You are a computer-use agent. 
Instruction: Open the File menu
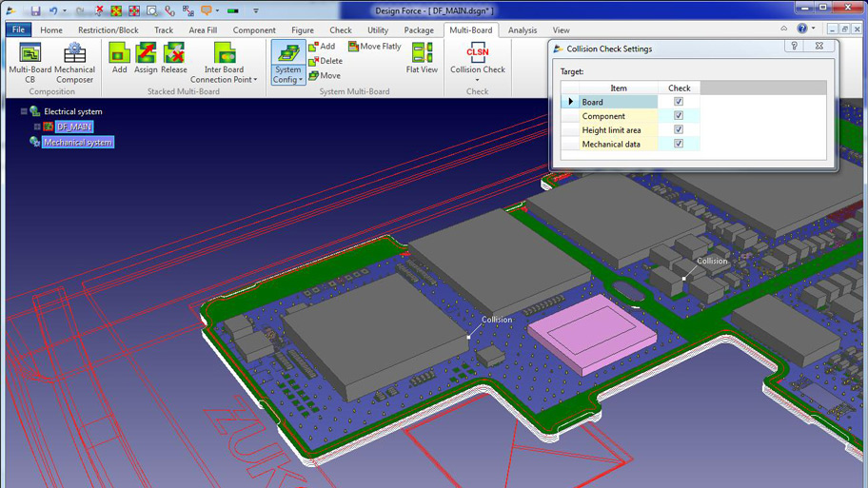coord(18,30)
